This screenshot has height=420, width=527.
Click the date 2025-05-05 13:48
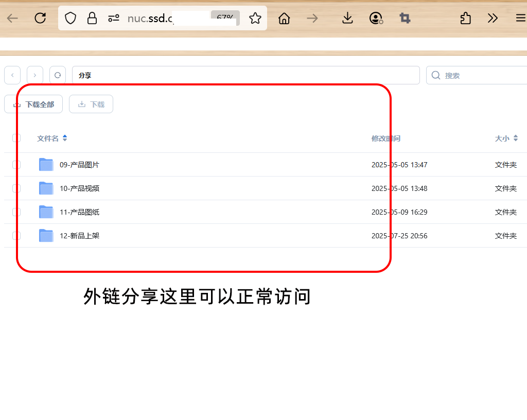[399, 188]
